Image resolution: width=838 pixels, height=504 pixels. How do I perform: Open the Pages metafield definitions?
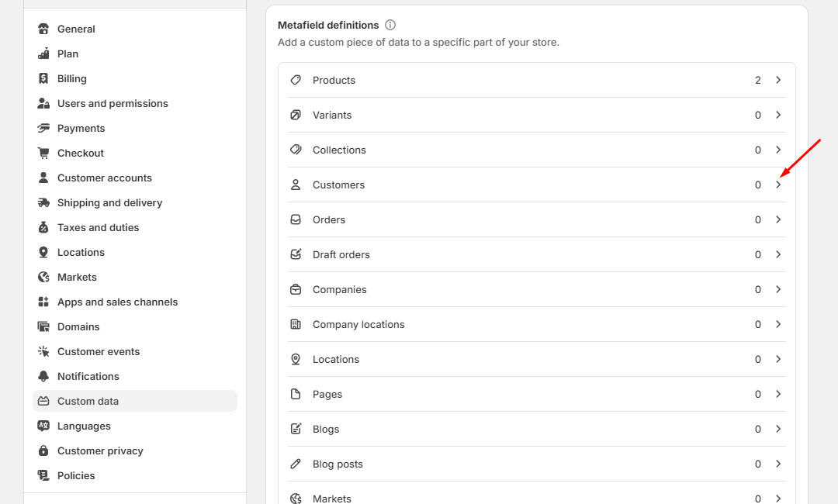pos(327,394)
